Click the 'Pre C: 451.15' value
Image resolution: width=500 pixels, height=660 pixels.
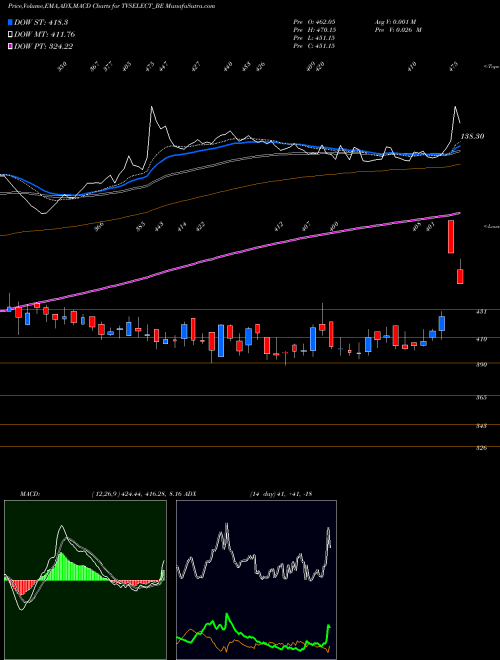coord(314,46)
